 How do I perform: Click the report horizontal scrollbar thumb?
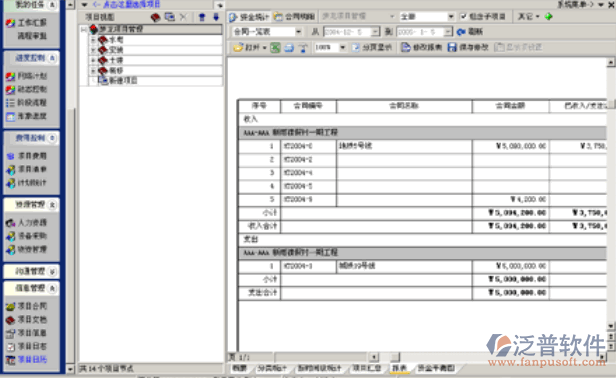[395, 357]
